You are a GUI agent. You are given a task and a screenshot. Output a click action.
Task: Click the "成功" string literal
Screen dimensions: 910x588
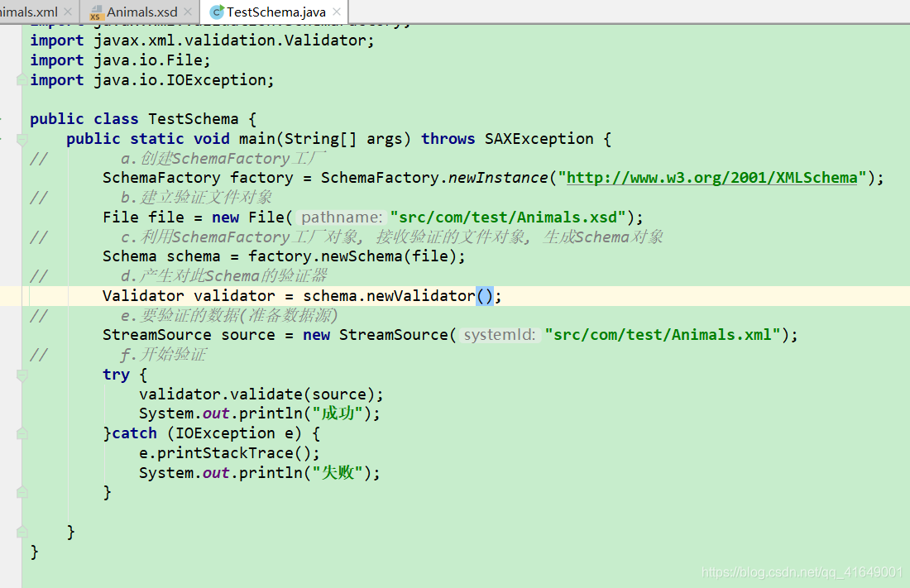click(338, 414)
